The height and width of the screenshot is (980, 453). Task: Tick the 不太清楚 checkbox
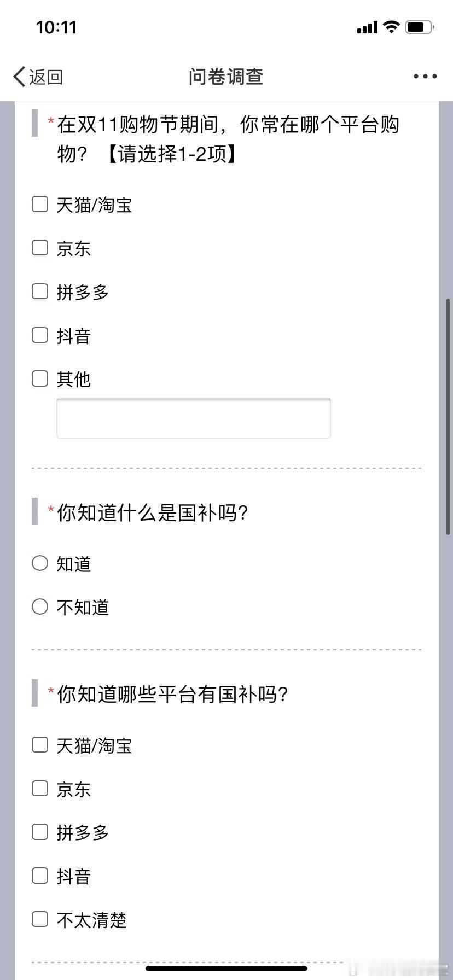[x=40, y=919]
